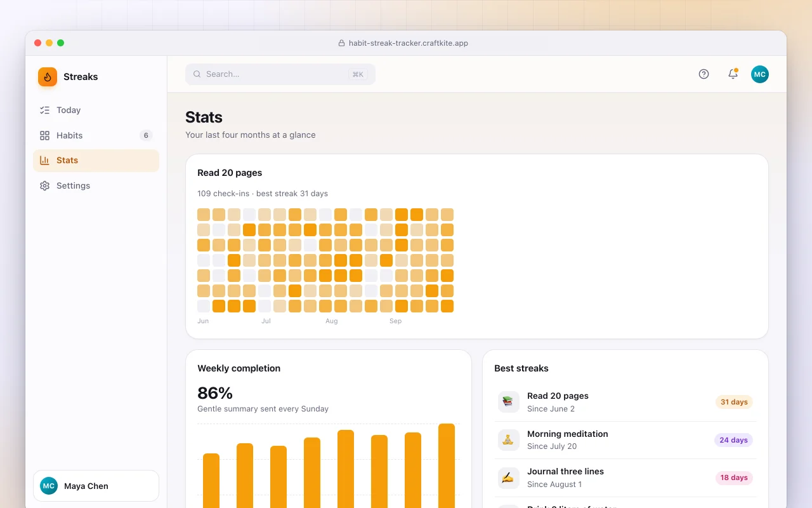Click the green maximize window button
812x508 pixels.
(61, 43)
